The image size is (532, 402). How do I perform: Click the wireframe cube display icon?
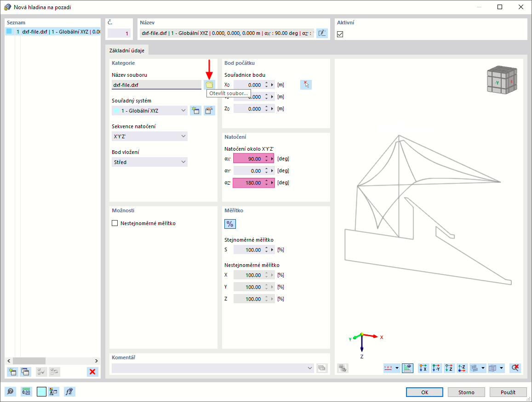[x=492, y=368]
